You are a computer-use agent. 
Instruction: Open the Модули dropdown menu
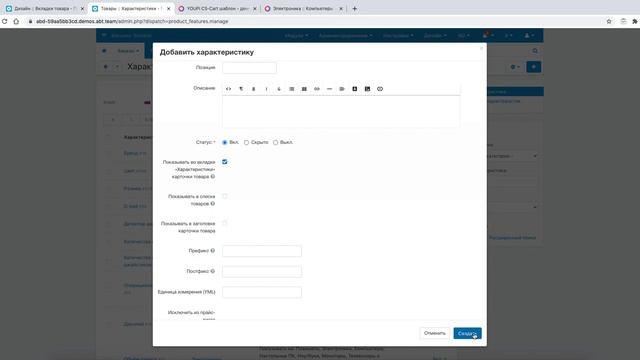(296, 36)
